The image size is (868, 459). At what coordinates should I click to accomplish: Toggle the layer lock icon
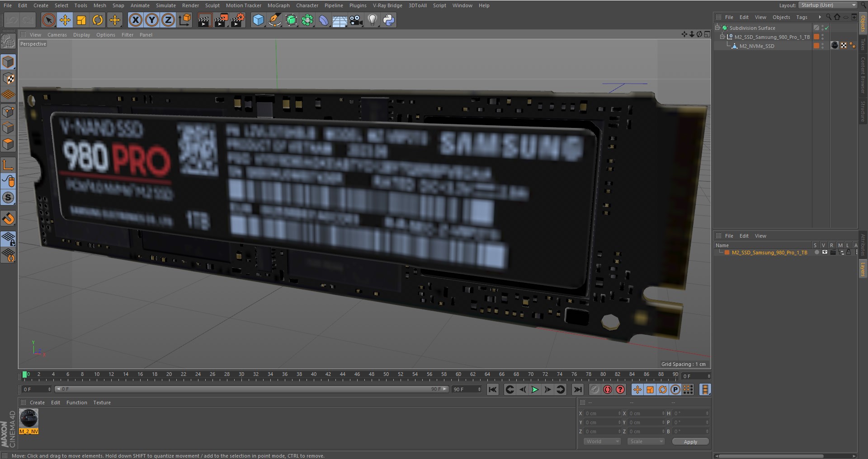click(x=849, y=253)
